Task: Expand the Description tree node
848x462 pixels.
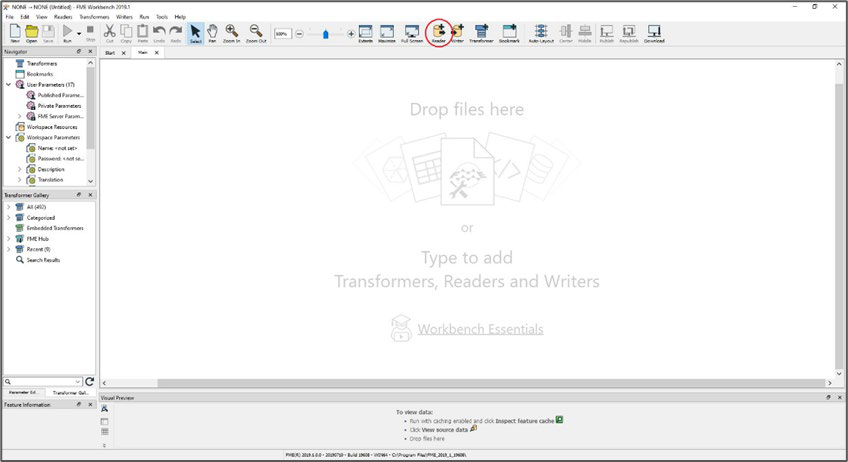Action: coord(19,169)
